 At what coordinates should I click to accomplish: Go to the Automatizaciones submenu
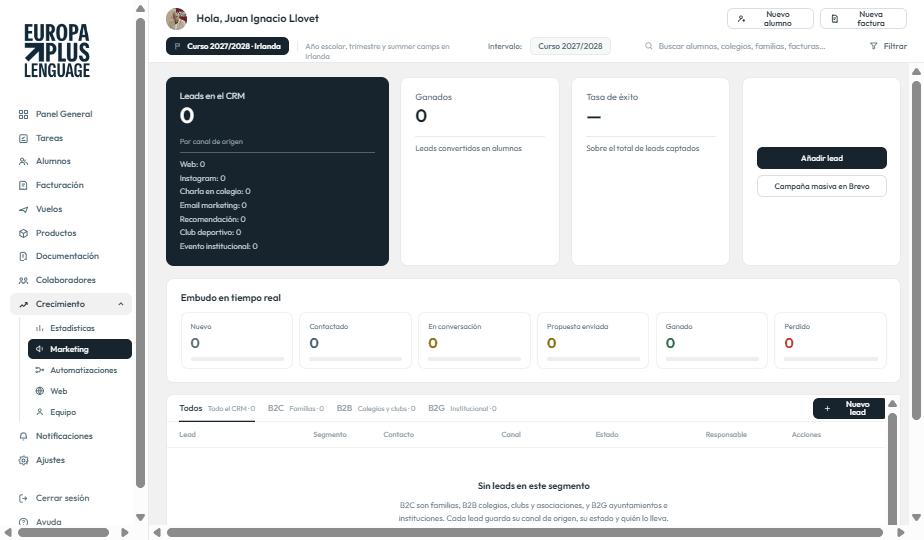point(80,370)
